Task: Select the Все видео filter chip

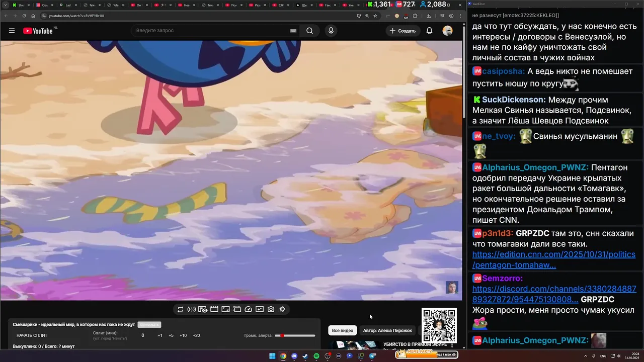Action: [x=343, y=330]
